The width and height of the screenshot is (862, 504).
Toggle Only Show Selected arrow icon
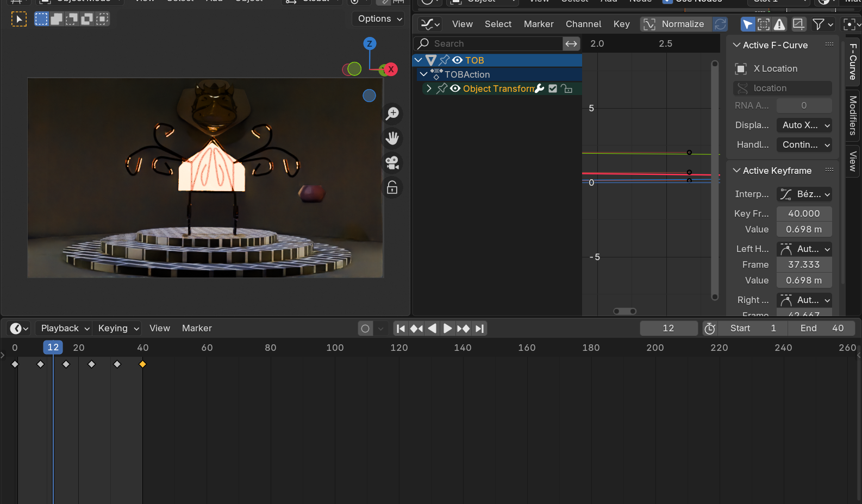click(x=748, y=24)
